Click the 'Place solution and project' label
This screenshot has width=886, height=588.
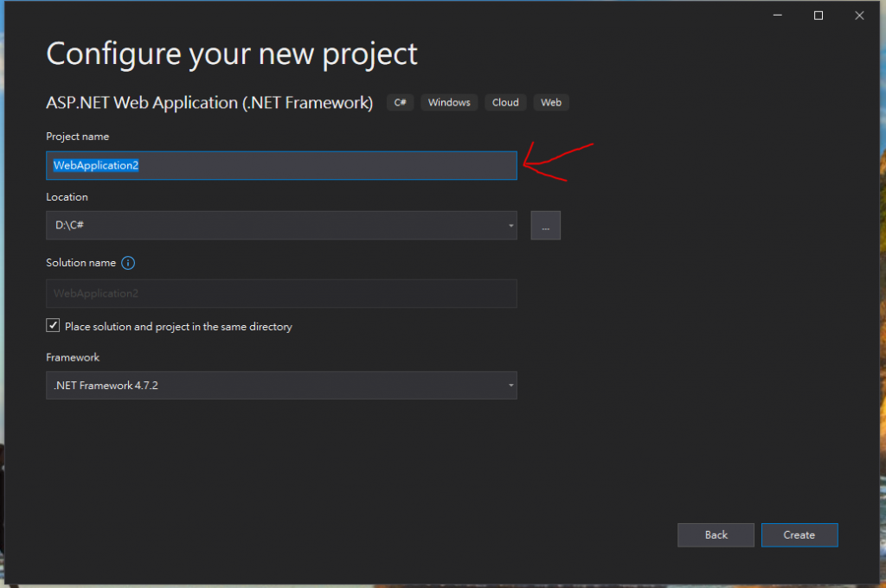pos(178,327)
